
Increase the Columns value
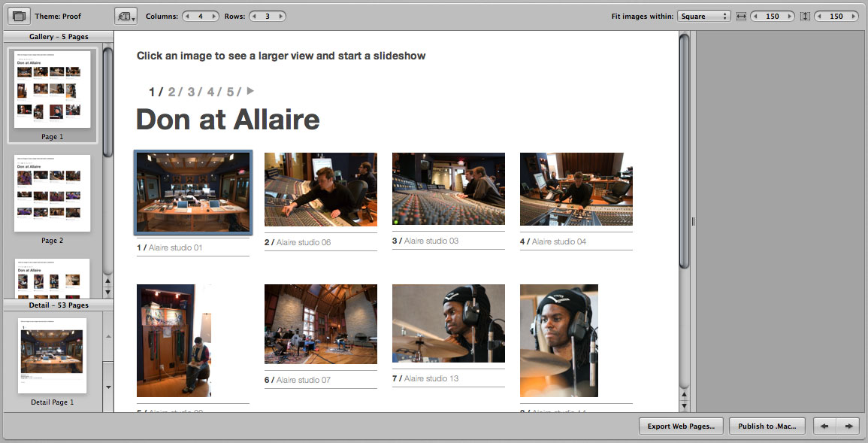coord(213,16)
